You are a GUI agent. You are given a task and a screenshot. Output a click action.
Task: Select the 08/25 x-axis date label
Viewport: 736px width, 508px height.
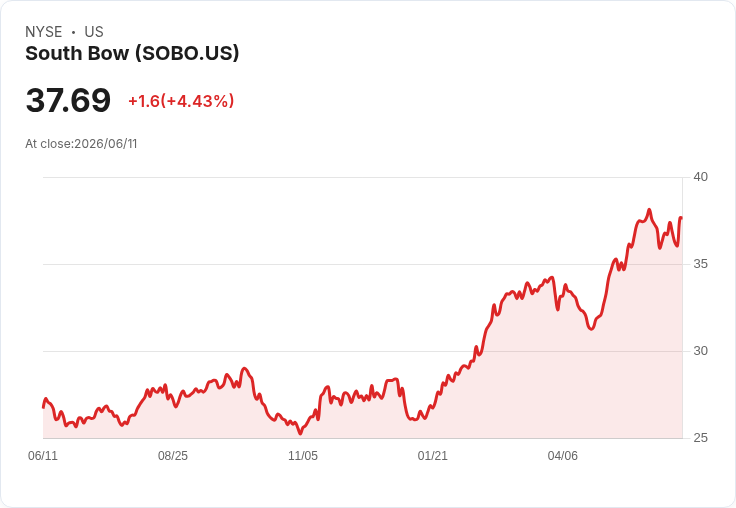pyautogui.click(x=173, y=455)
